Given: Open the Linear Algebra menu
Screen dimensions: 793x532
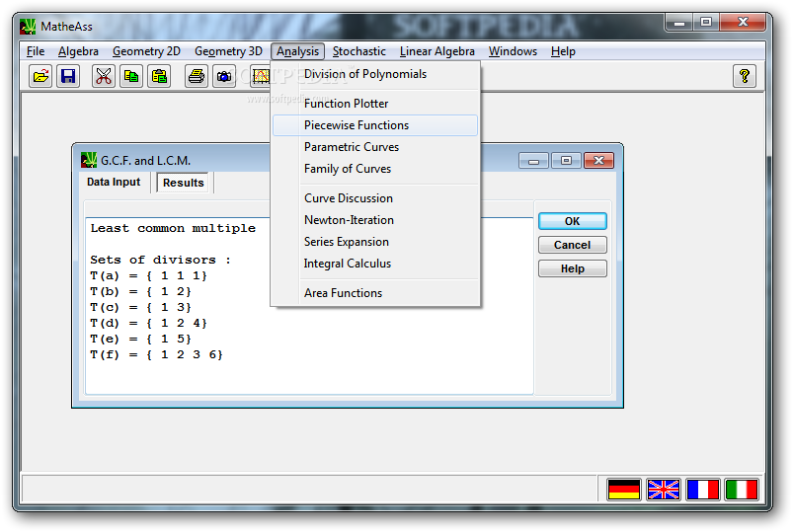Looking at the screenshot, I should pos(436,51).
